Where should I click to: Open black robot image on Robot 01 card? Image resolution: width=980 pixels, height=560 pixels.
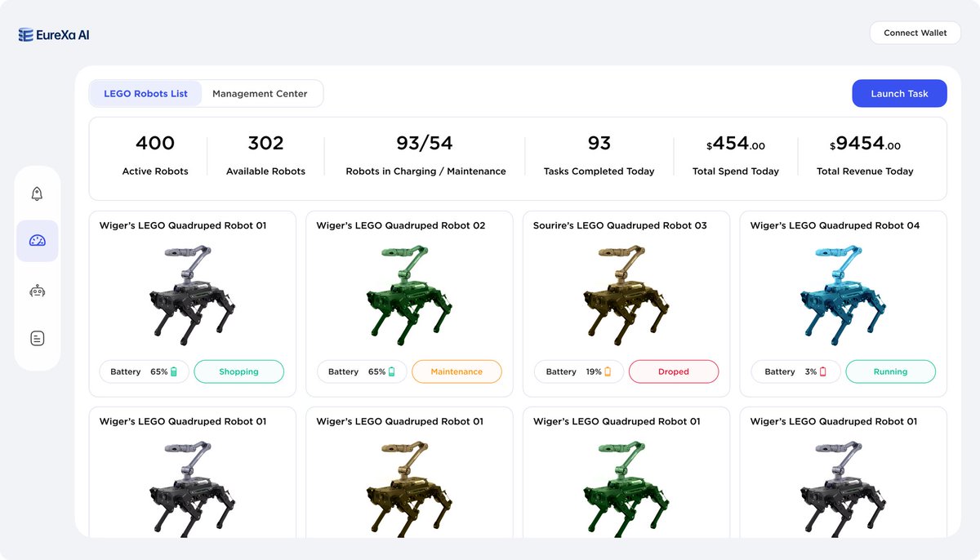click(192, 295)
